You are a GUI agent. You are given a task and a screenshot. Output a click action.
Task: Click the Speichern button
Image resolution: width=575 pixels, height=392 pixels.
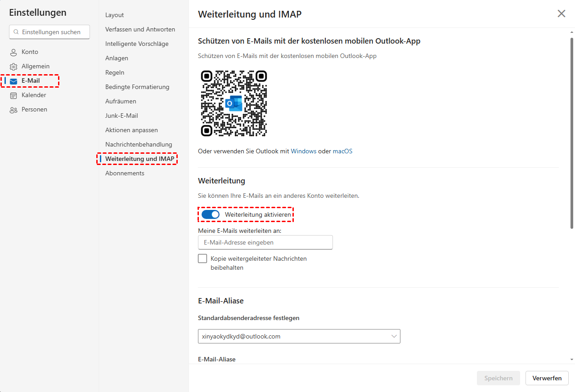(x=499, y=378)
